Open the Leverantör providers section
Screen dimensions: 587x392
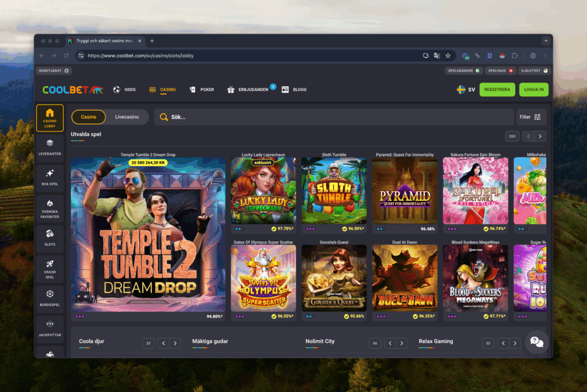tap(50, 147)
